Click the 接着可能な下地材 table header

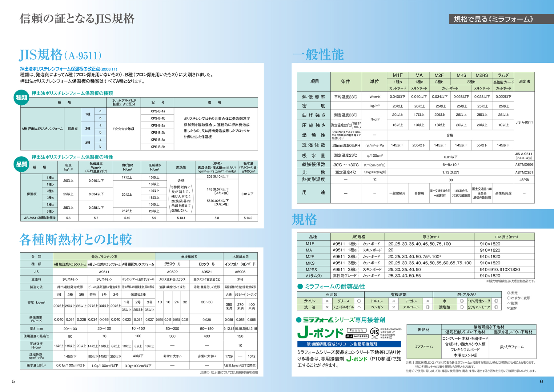click(x=488, y=327)
